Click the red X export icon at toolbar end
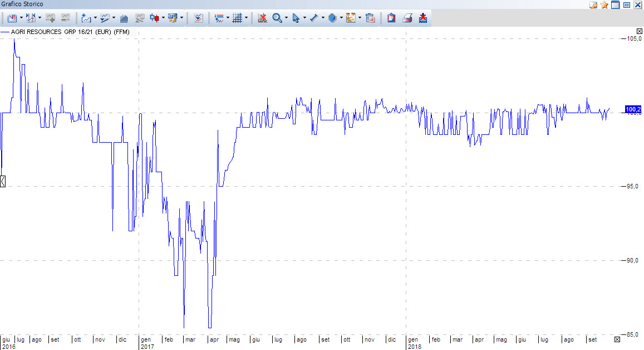This screenshot has height=350, width=644. (423, 18)
